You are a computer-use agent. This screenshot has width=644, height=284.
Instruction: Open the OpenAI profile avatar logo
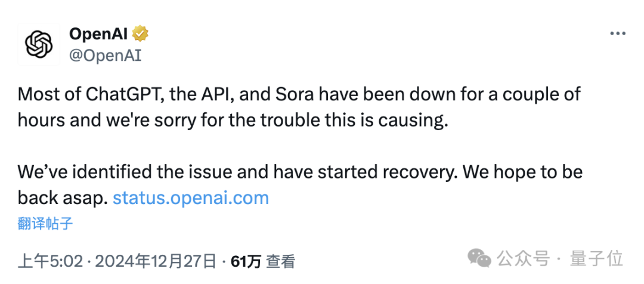point(39,44)
